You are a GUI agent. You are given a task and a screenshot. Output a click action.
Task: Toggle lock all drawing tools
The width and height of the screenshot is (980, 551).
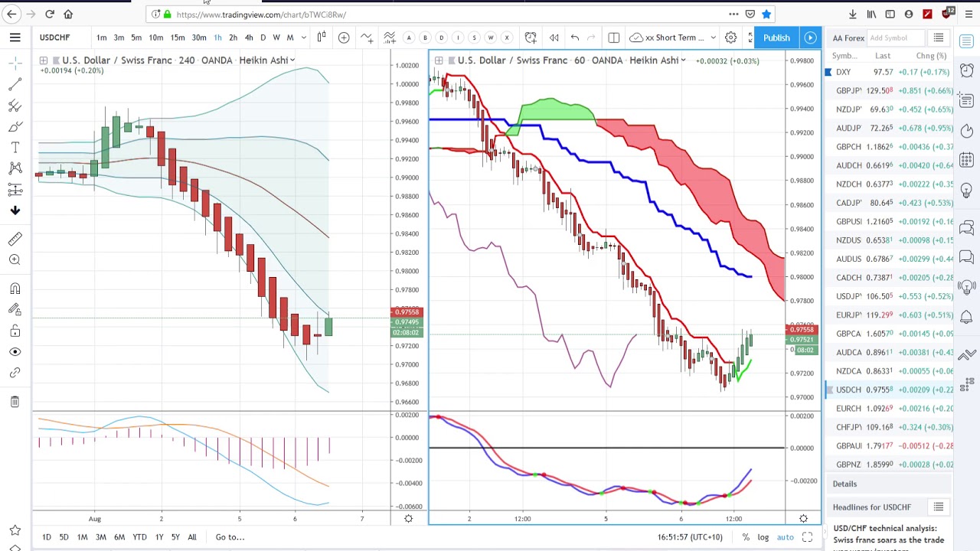15,331
